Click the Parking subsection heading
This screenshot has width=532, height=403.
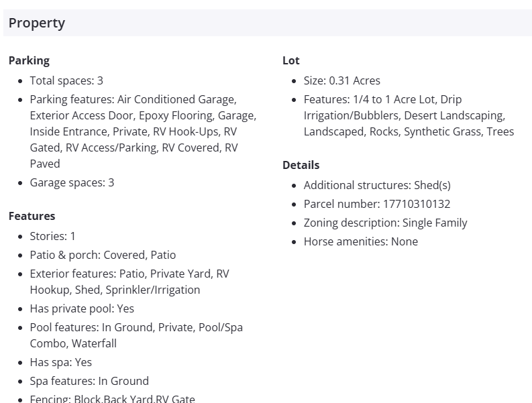click(29, 60)
